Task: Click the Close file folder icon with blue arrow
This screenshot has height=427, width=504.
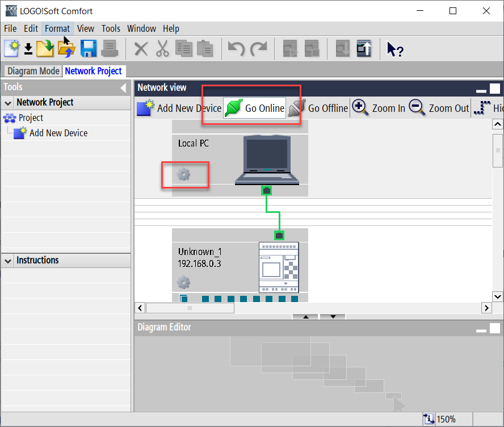Action: tap(66, 49)
